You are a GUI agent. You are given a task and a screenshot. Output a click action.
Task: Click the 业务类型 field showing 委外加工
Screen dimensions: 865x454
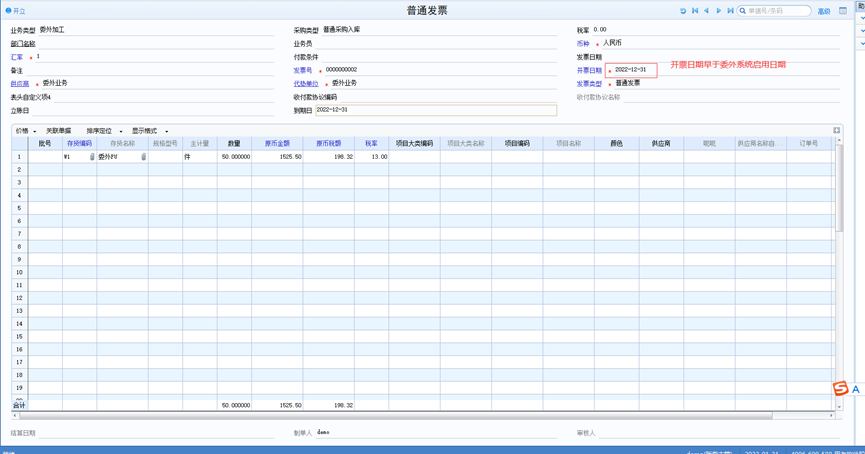156,30
